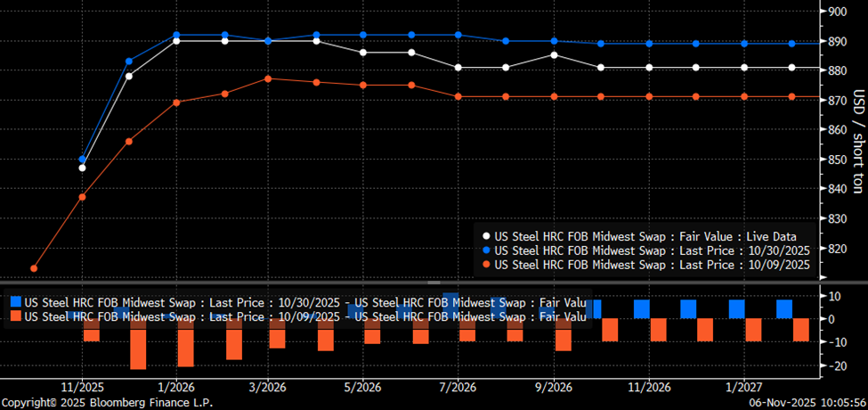868x410 pixels.
Task: Click the white data point at 9/2026
Action: (x=554, y=55)
